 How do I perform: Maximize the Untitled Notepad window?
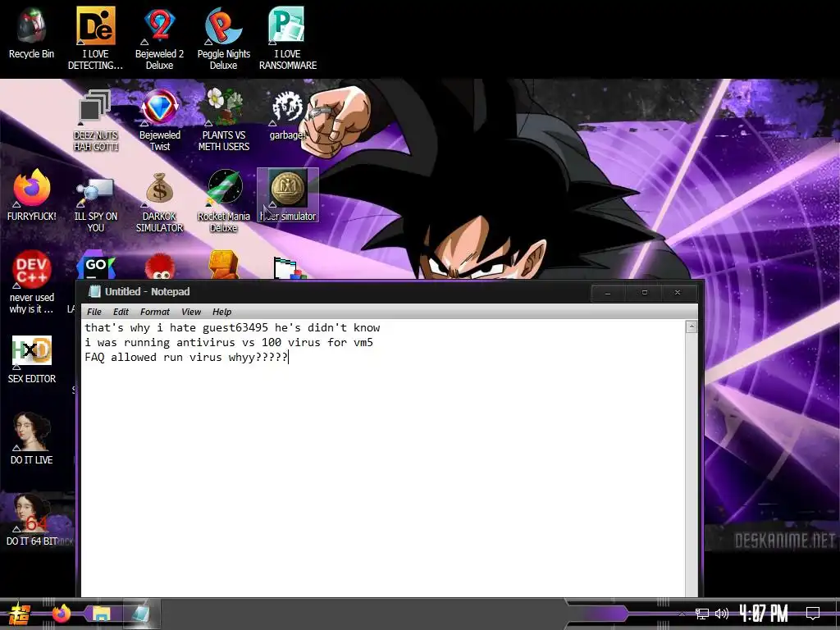click(645, 293)
